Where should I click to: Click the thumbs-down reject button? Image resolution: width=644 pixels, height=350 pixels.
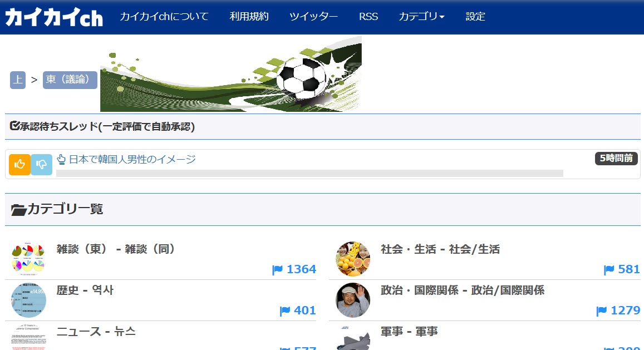point(42,164)
